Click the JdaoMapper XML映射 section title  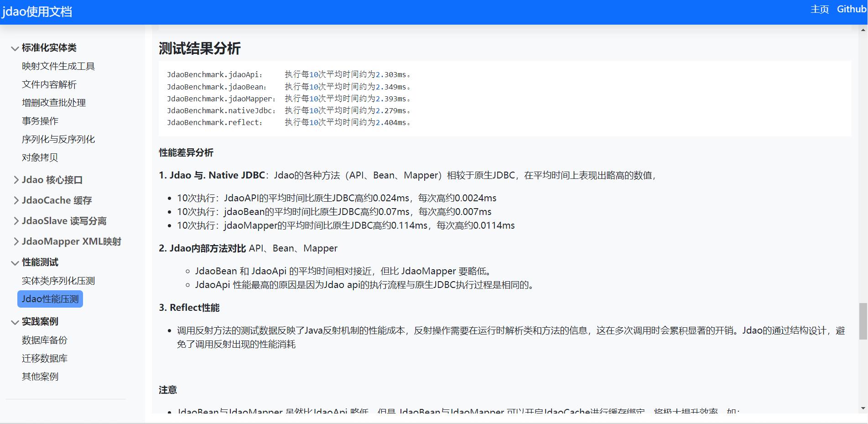tap(72, 241)
